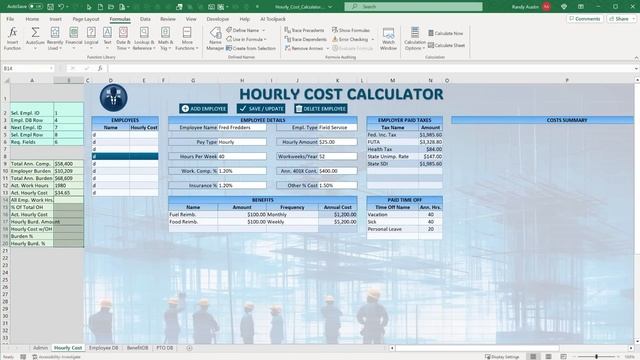Expand the Define Name dropdown arrow
Image resolution: width=640 pixels, height=360 pixels.
[263, 30]
